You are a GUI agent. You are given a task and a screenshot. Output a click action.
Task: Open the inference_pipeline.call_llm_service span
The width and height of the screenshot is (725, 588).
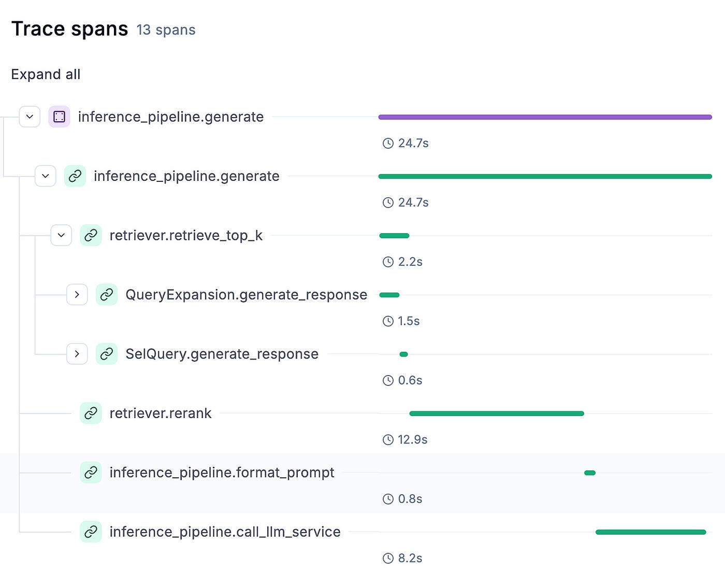click(x=225, y=532)
